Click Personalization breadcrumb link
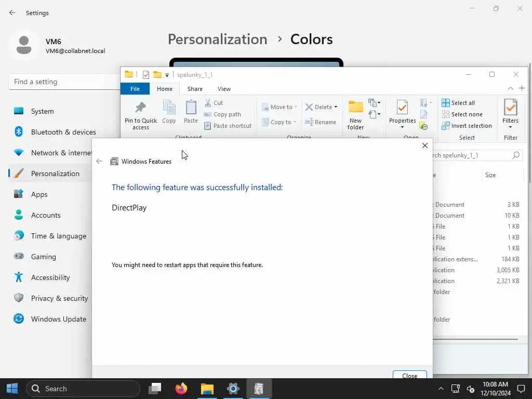This screenshot has height=399, width=532. click(218, 39)
